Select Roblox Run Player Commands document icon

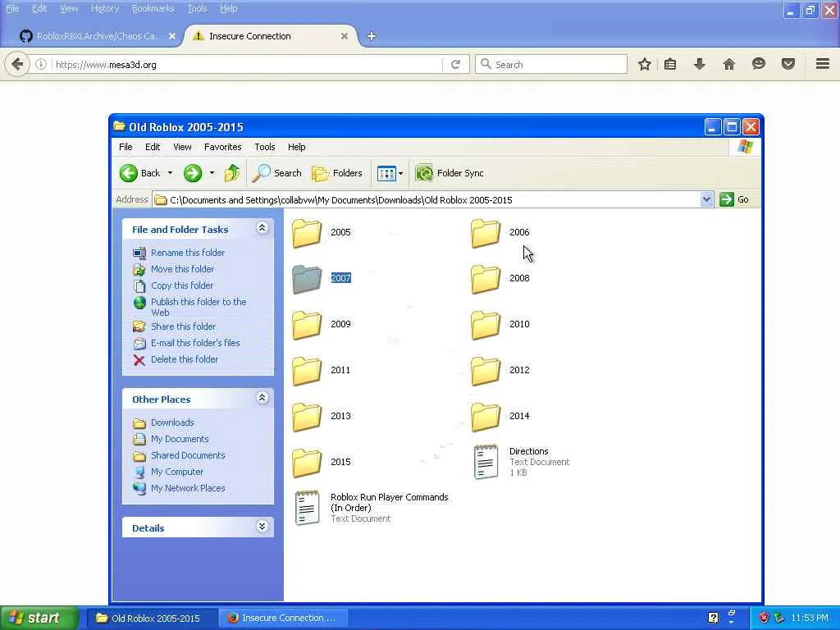pyautogui.click(x=307, y=507)
